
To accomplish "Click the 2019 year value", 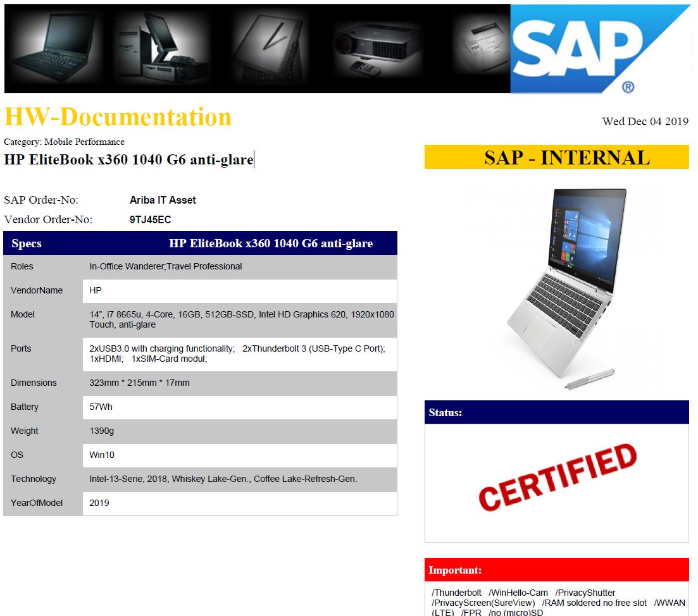I will (x=99, y=503).
